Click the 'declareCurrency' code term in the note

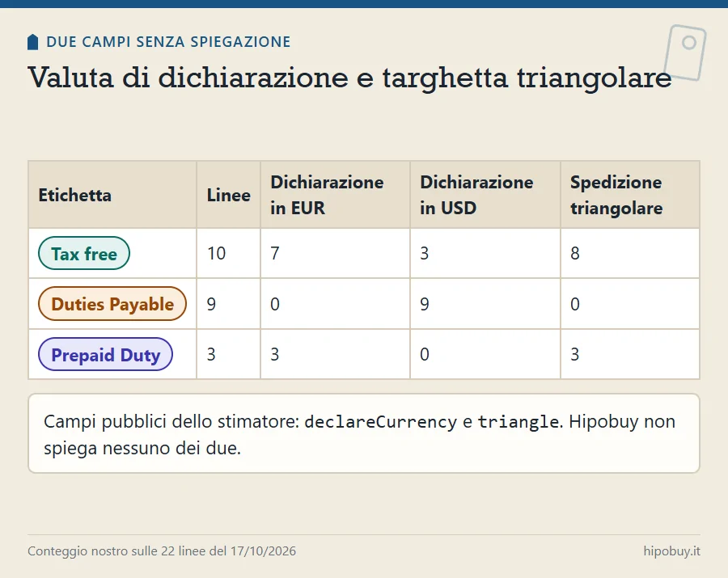[381, 422]
